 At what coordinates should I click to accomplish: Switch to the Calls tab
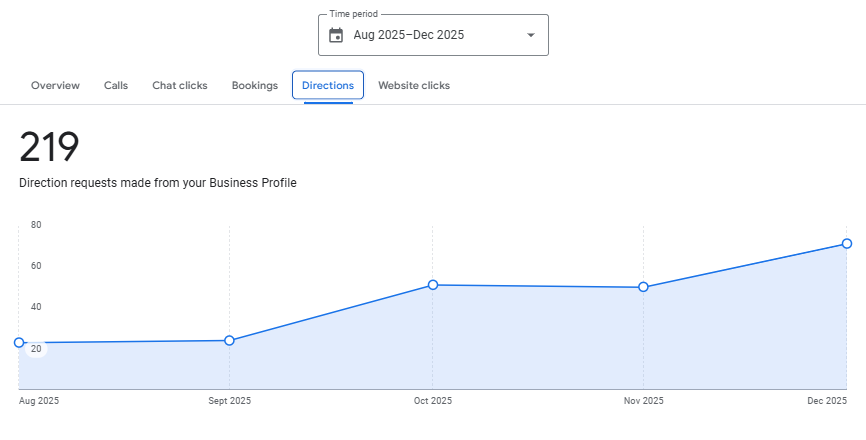(x=116, y=86)
